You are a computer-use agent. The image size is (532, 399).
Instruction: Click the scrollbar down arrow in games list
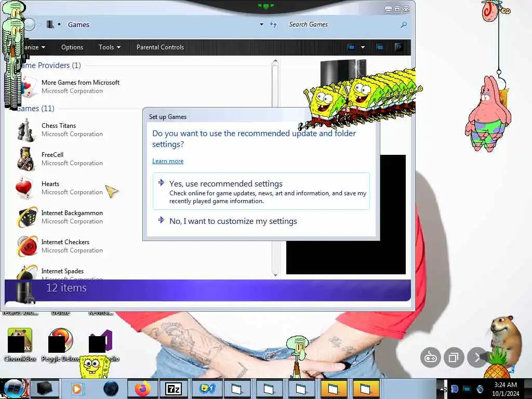275,275
